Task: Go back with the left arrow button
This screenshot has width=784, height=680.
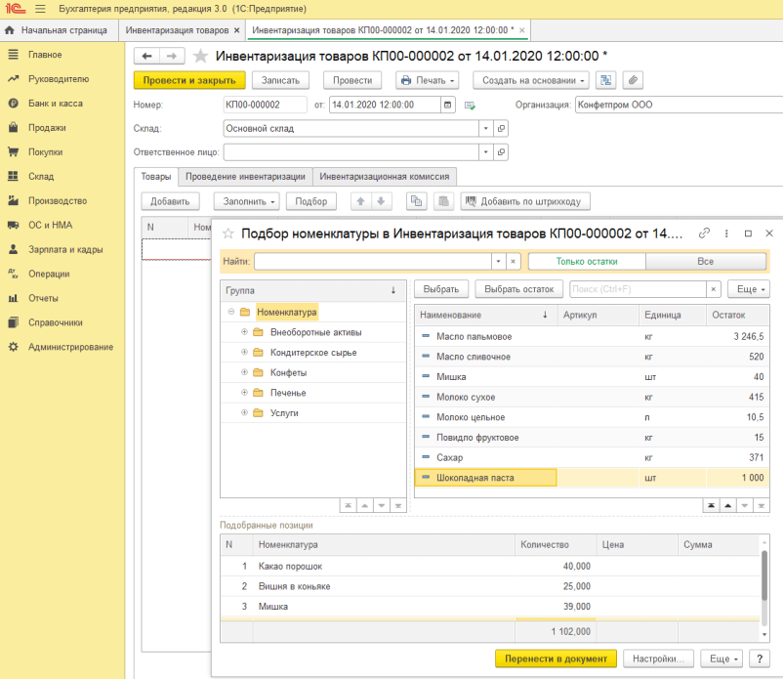Action: point(147,56)
